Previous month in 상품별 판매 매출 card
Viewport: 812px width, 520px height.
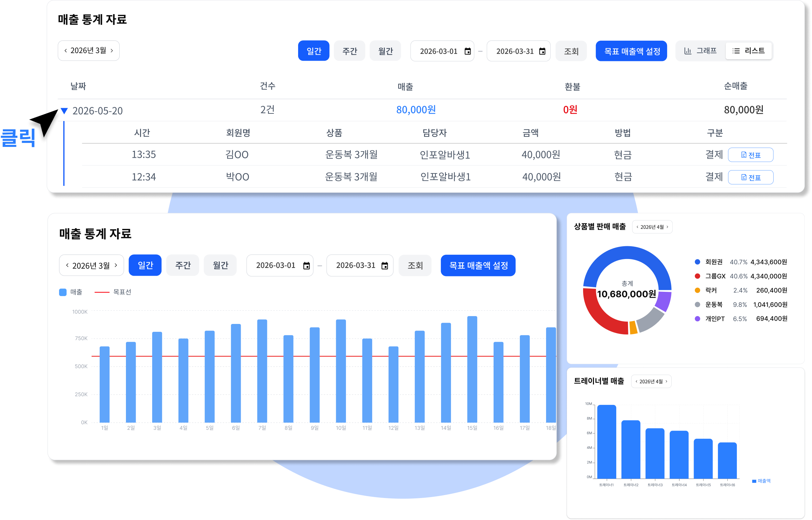pos(638,227)
